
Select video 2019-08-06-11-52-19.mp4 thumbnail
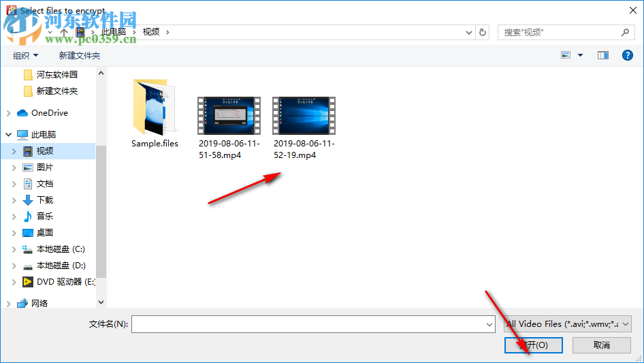(x=304, y=116)
